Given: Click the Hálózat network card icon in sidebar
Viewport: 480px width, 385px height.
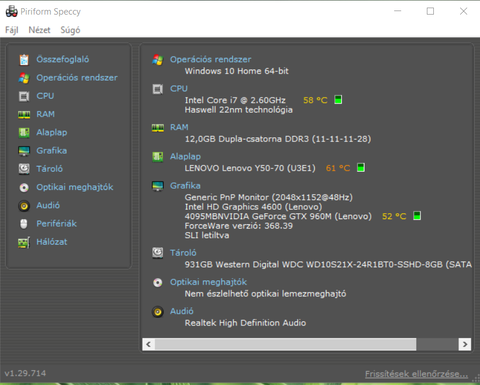Looking at the screenshot, I should (24, 242).
